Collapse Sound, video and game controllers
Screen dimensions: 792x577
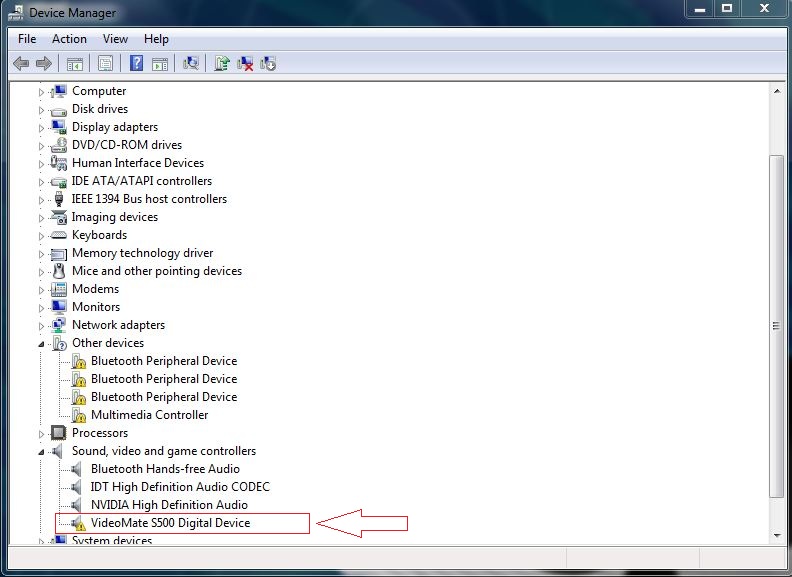41,452
